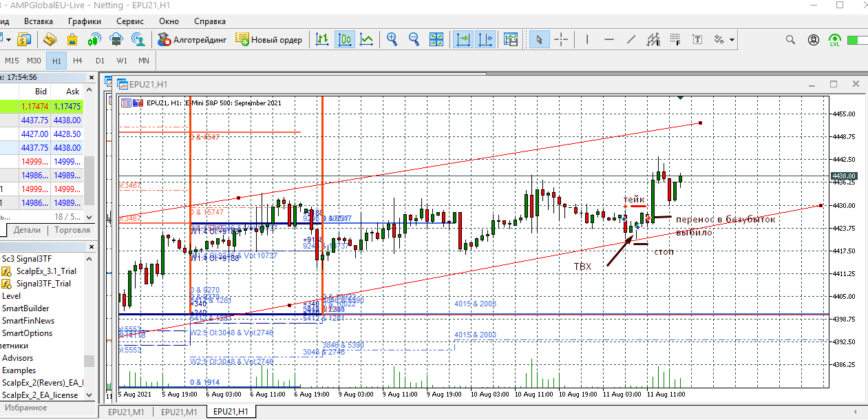The height and width of the screenshot is (420, 868).
Task: Sort Market Watch by Bid column
Action: coord(41,91)
